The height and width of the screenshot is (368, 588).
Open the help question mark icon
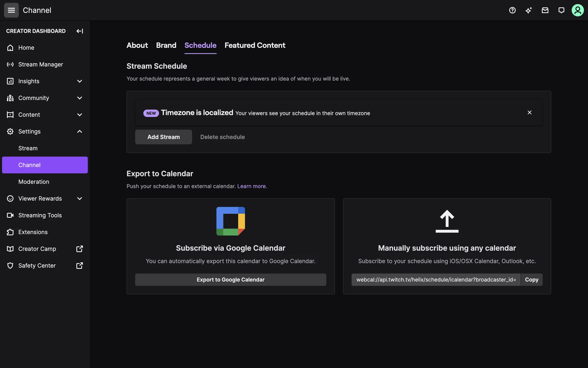512,10
